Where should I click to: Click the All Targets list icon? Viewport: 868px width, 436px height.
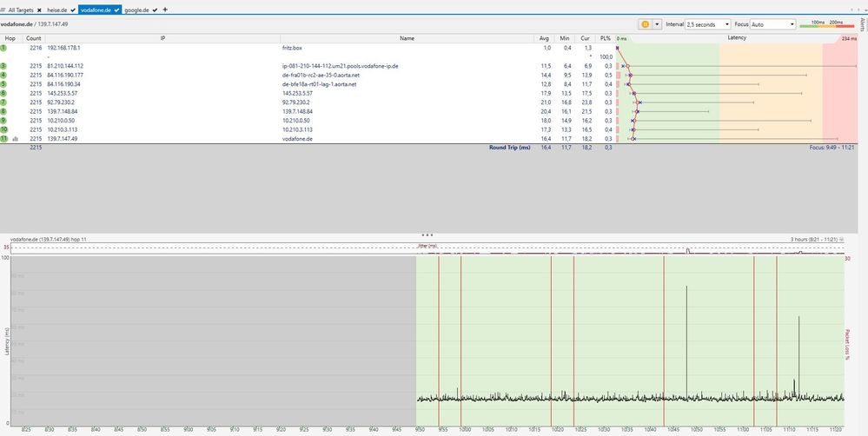3,9
